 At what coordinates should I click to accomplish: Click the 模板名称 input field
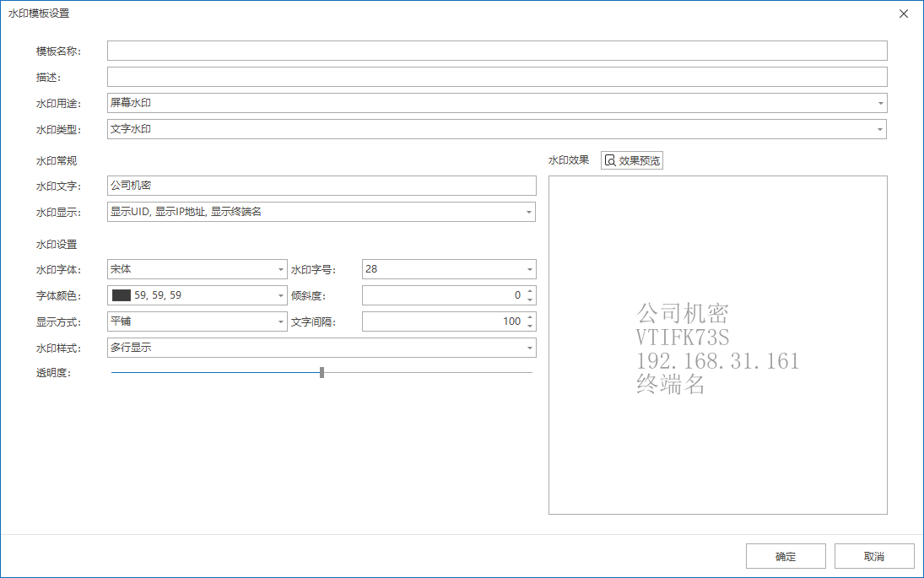pyautogui.click(x=497, y=51)
